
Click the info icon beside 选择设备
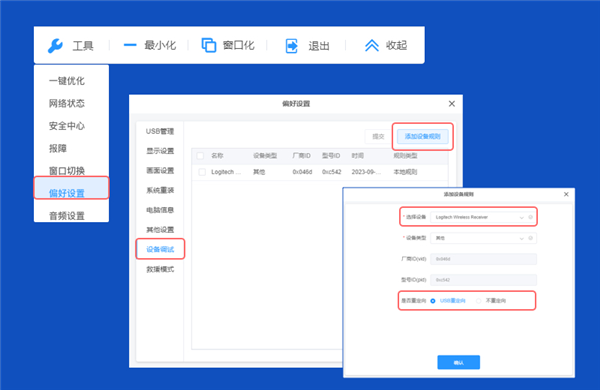pos(531,217)
